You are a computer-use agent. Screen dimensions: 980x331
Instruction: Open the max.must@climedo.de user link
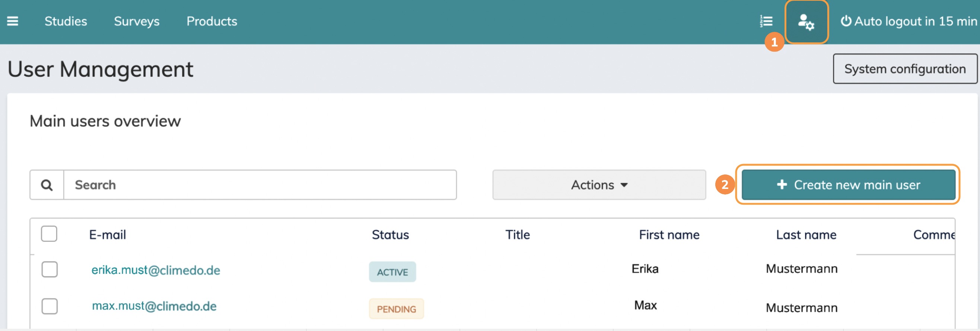[154, 306]
